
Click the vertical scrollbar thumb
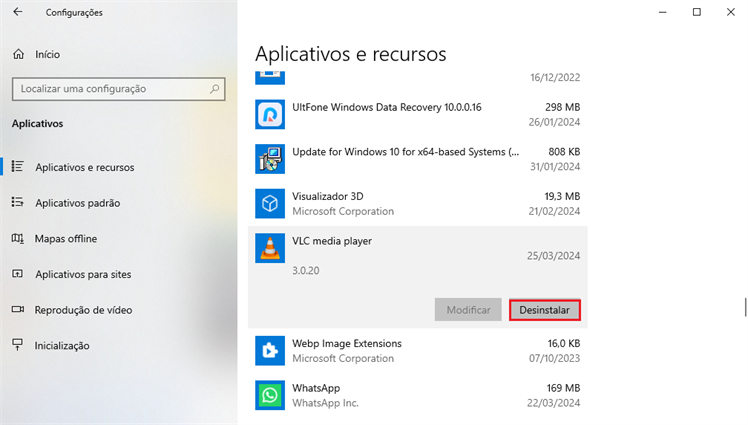pos(745,307)
